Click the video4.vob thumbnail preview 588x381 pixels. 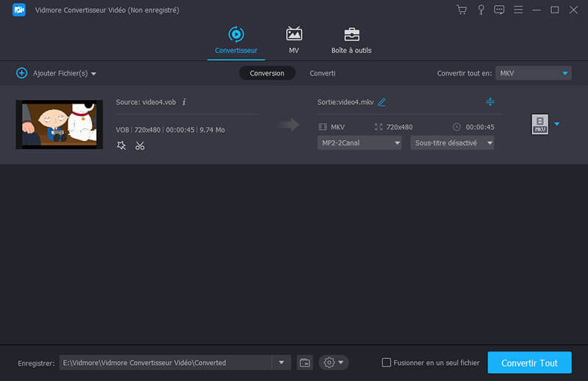tap(60, 124)
